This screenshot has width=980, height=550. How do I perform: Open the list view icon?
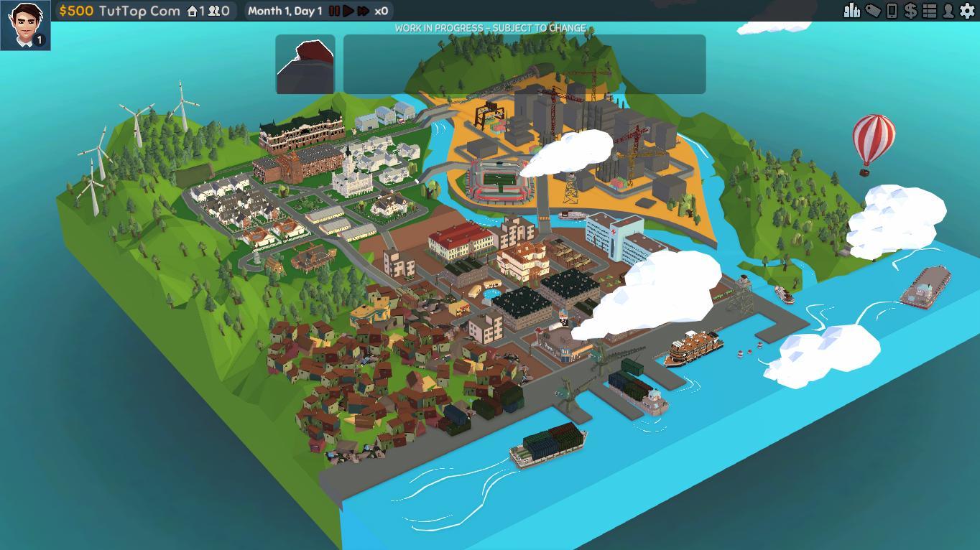tap(930, 11)
